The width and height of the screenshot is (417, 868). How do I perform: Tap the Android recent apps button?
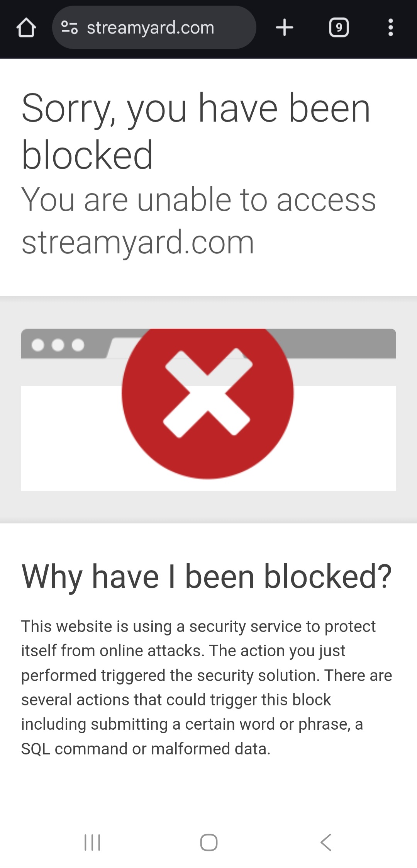(x=92, y=842)
